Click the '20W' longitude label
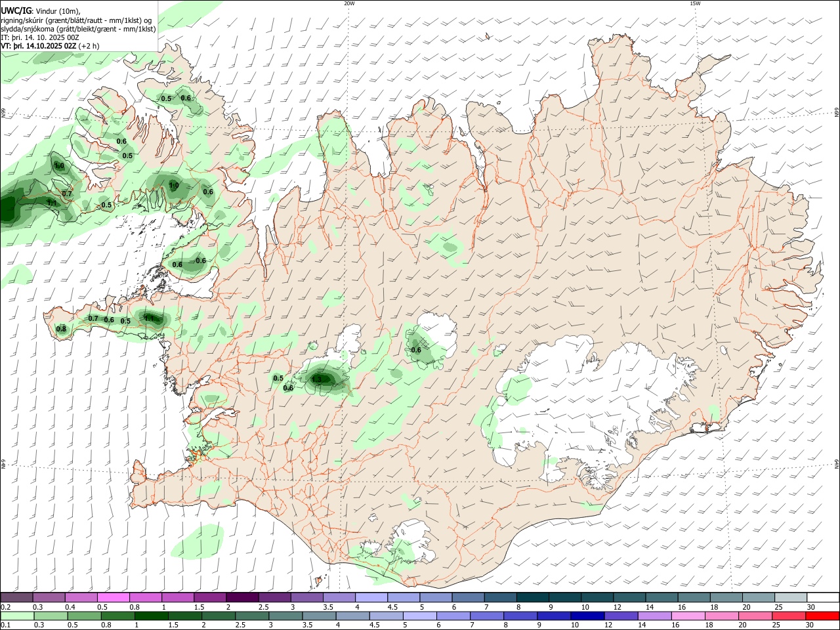 point(349,3)
